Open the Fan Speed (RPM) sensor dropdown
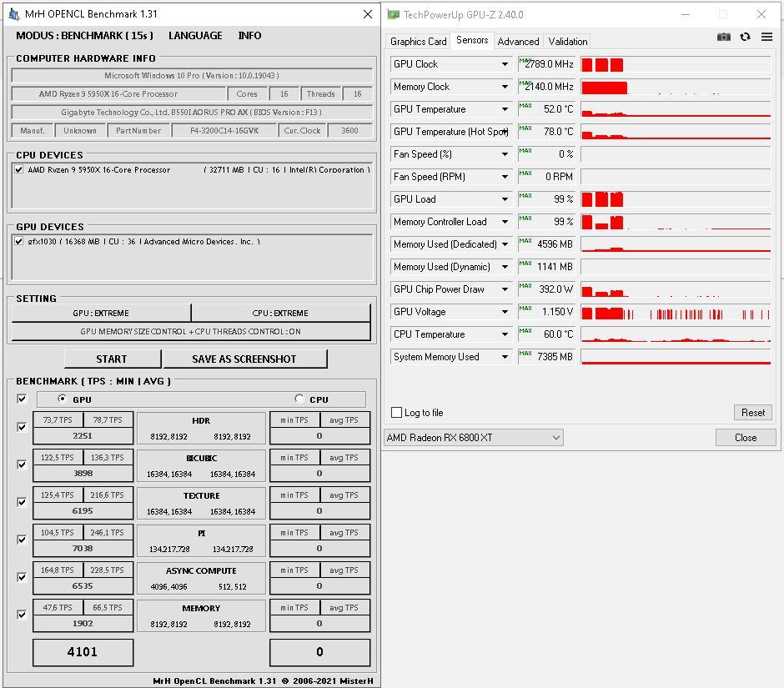This screenshot has width=784, height=688. click(x=505, y=177)
